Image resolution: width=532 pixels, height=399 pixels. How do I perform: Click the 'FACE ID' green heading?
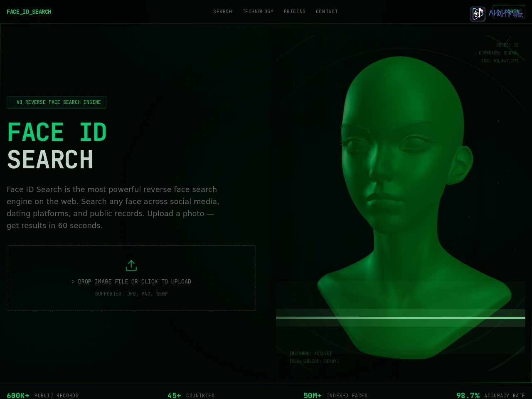pos(57,132)
